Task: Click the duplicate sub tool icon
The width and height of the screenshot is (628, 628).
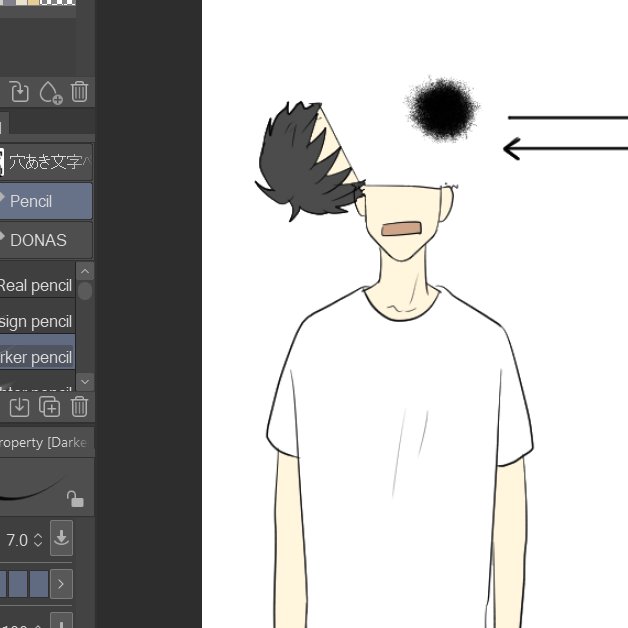Action: click(x=50, y=407)
